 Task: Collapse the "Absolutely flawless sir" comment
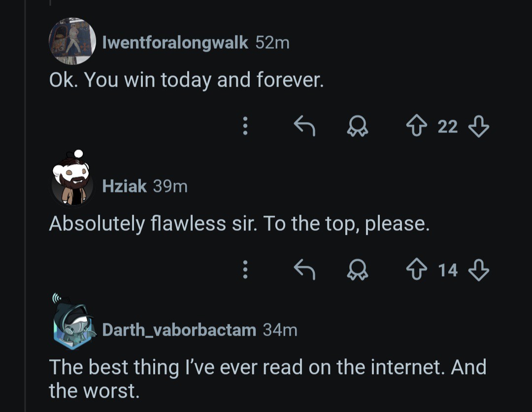(x=239, y=224)
